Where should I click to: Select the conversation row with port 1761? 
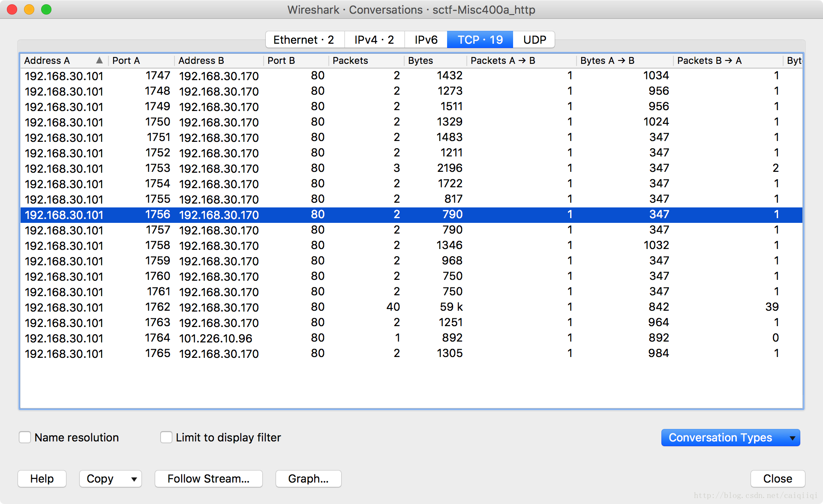[411, 292]
